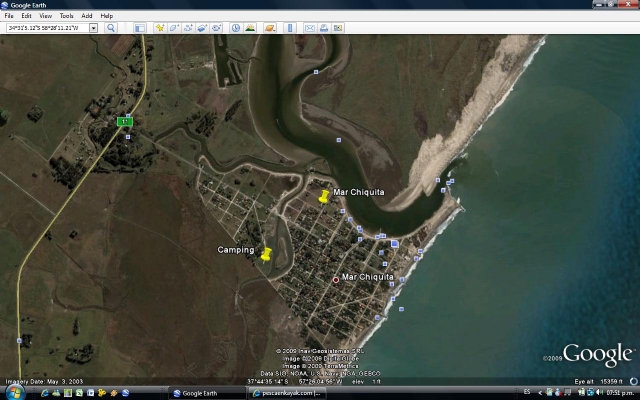Image resolution: width=640 pixels, height=400 pixels.
Task: Launch Internet Explorer from quick launch
Action: 45,393
